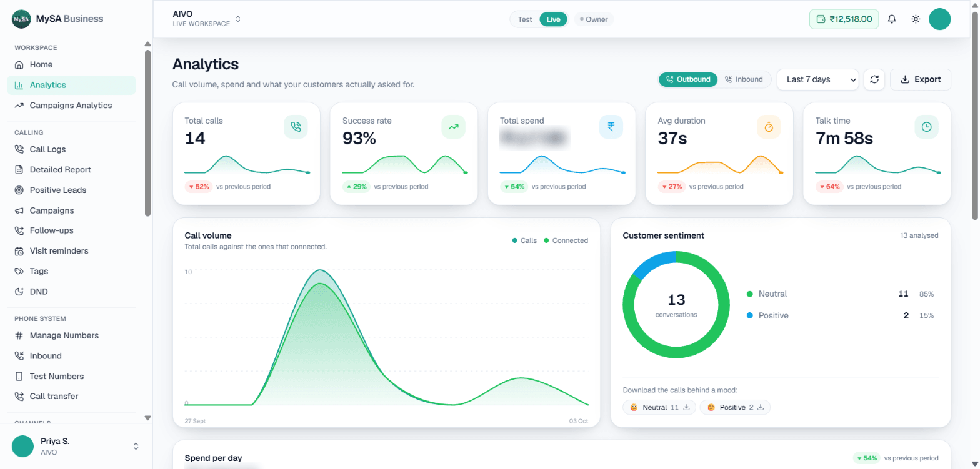The width and height of the screenshot is (980, 469).
Task: Click the wallet balance ₹12,518.00
Action: pos(844,19)
